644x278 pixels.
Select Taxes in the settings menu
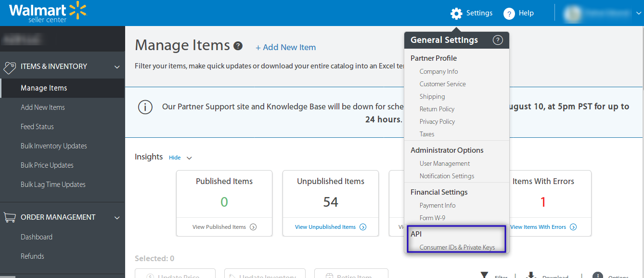[x=427, y=134]
